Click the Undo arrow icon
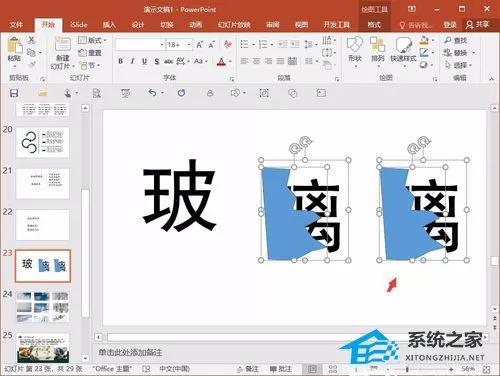500x376 pixels. click(x=152, y=93)
